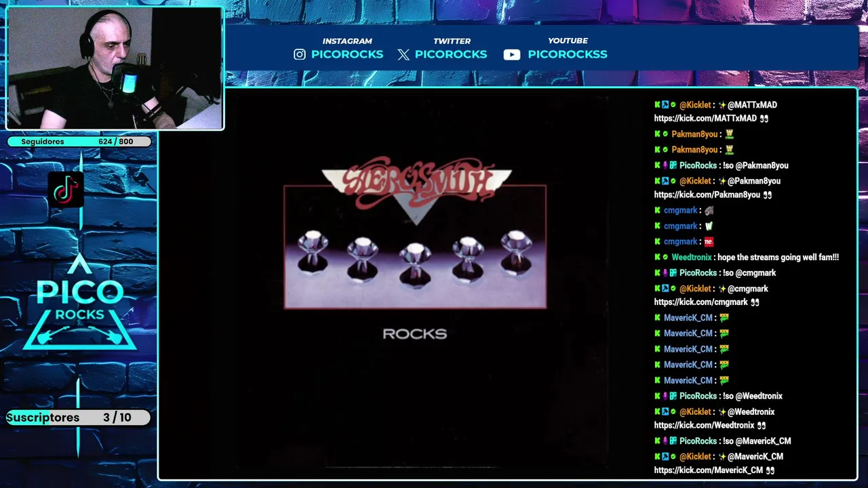Click the @MATTxMAD mention by Kicklet
The height and width of the screenshot is (488, 868).
coord(752,105)
